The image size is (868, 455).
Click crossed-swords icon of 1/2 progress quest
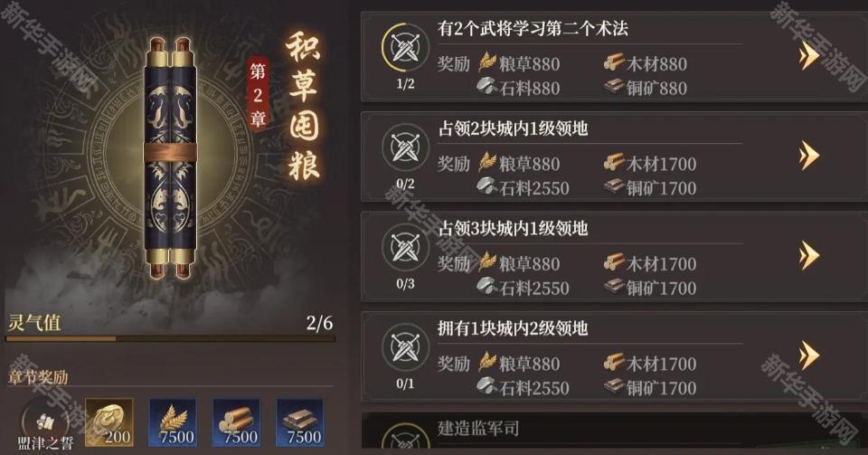pos(405,48)
